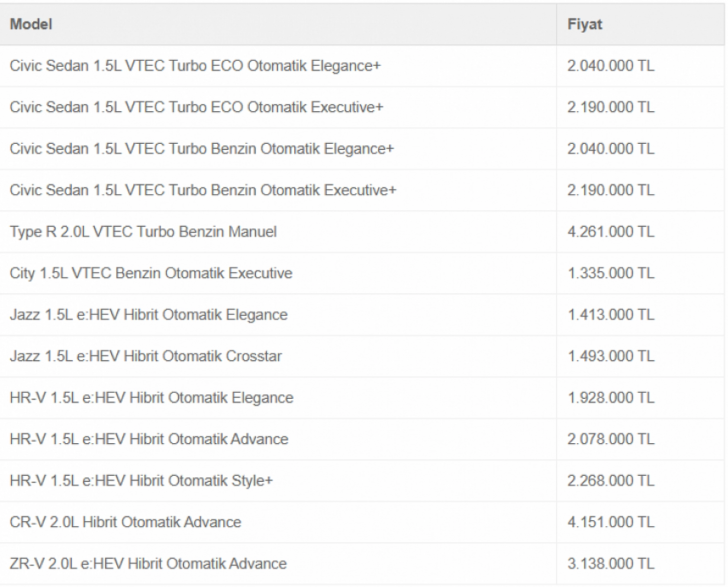The width and height of the screenshot is (728, 587).
Task: Click the Model column header
Action: point(31,24)
